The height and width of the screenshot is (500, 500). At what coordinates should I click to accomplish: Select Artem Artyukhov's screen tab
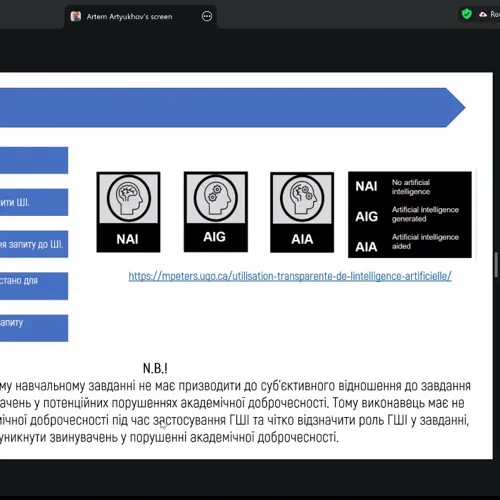point(140,17)
